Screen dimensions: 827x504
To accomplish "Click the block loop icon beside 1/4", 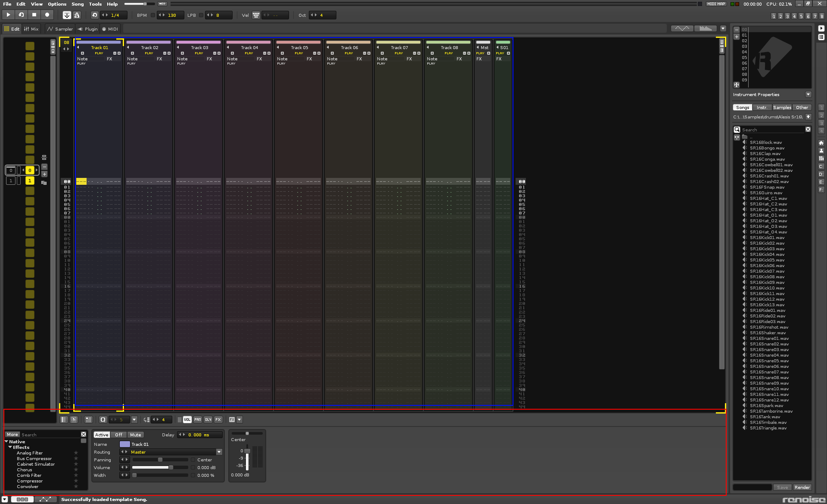I will pyautogui.click(x=95, y=15).
